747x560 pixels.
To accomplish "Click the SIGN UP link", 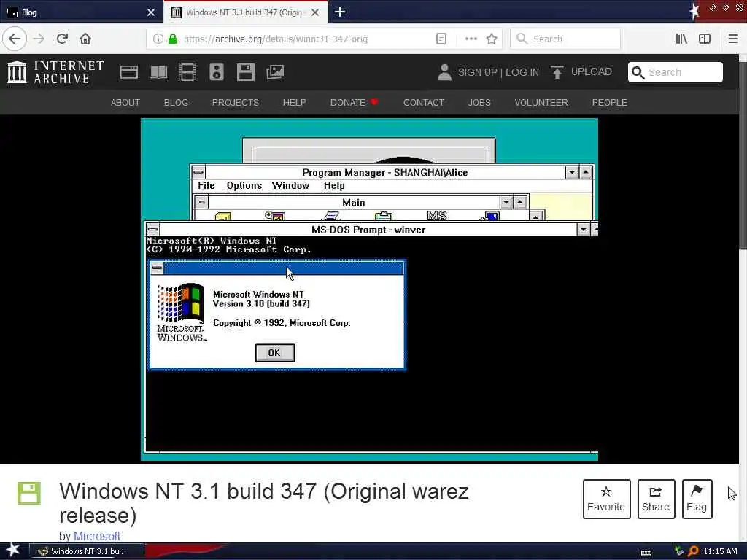I will pyautogui.click(x=477, y=72).
